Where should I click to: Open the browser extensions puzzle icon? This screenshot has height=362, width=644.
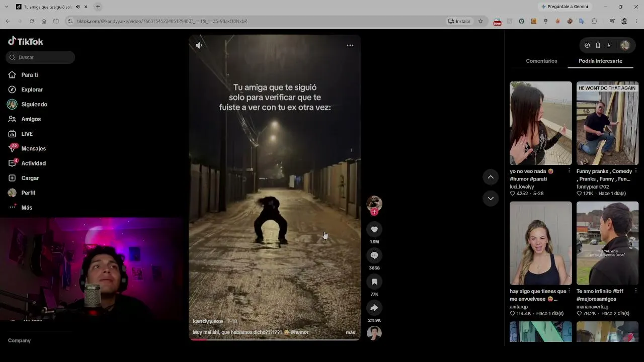pyautogui.click(x=594, y=21)
